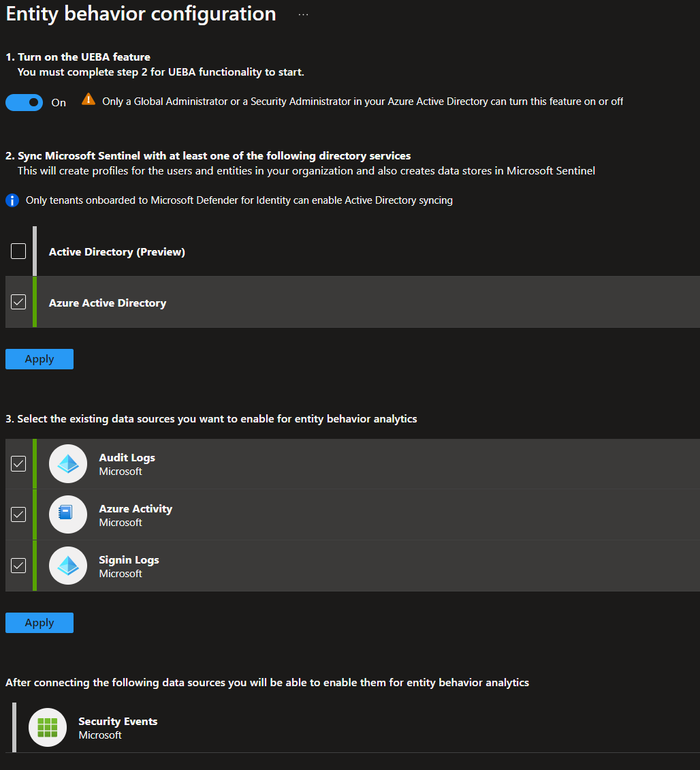Click the Security Events green grid icon
700x770 pixels.
tap(47, 727)
